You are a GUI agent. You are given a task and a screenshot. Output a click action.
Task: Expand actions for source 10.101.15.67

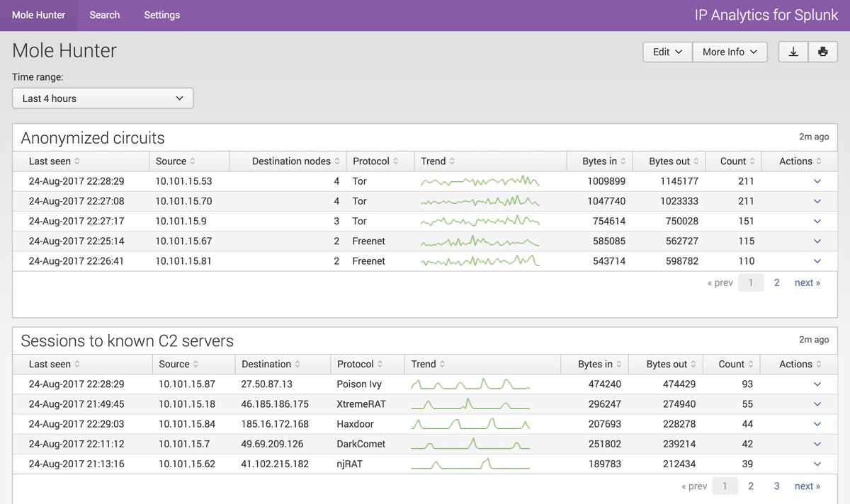pyautogui.click(x=817, y=241)
